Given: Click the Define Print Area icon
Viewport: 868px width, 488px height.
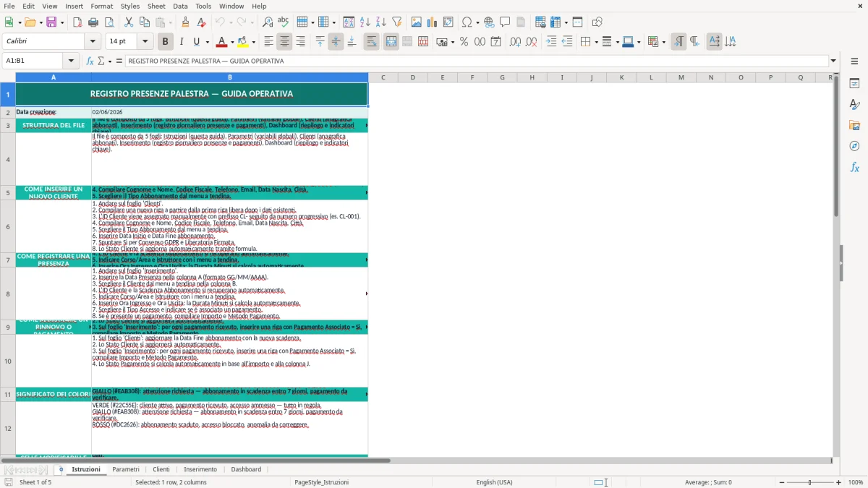Looking at the screenshot, I should pyautogui.click(x=540, y=22).
